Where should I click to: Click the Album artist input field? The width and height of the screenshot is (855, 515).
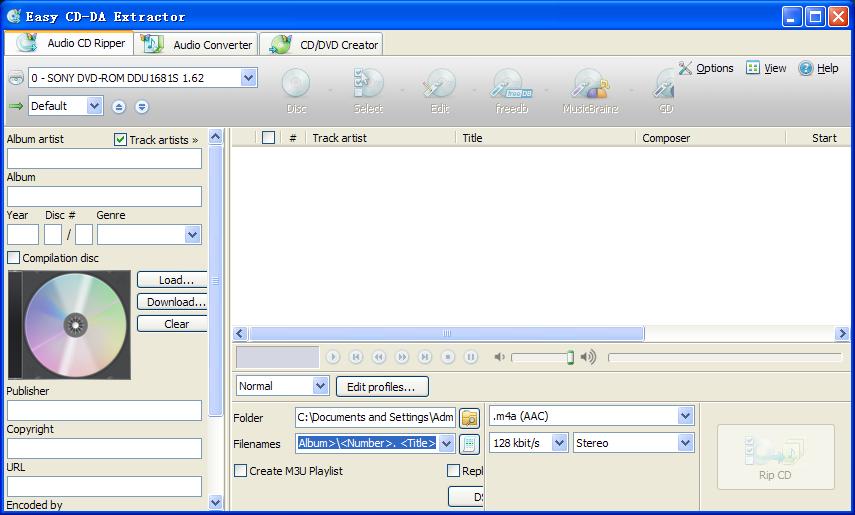click(104, 159)
